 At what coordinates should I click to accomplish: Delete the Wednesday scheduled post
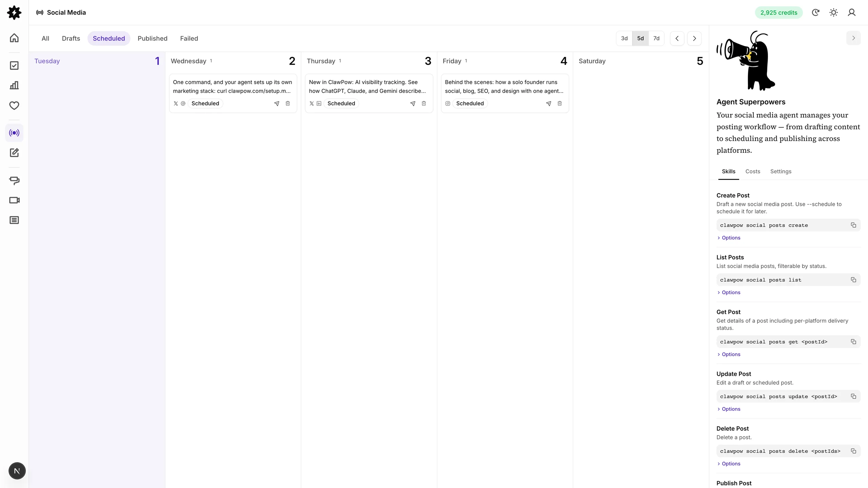(x=288, y=103)
